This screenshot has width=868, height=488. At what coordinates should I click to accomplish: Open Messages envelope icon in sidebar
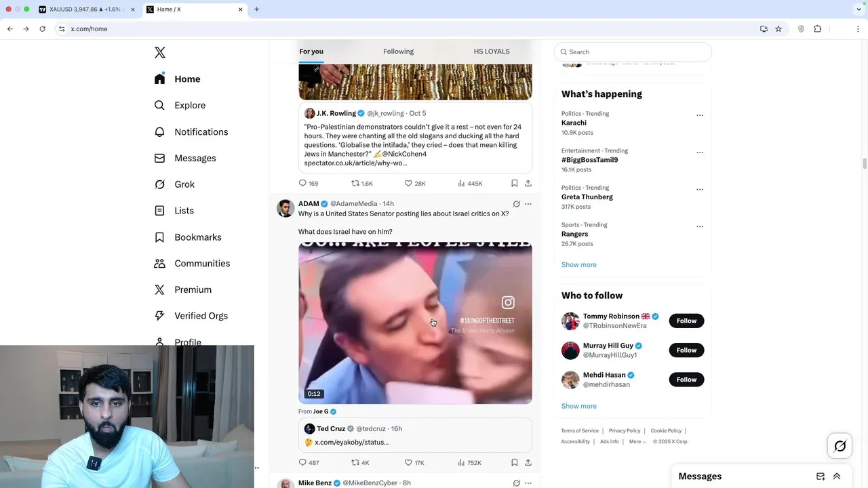coord(159,158)
